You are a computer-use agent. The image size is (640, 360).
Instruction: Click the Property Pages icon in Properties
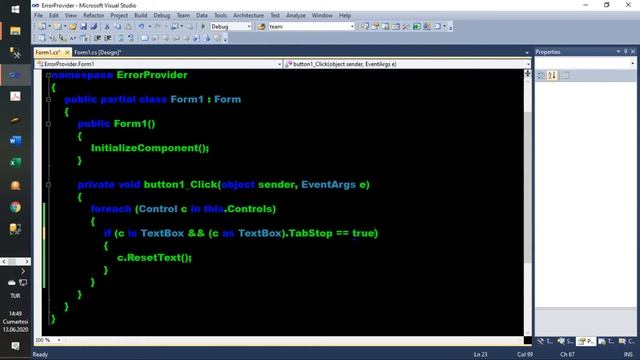(565, 76)
